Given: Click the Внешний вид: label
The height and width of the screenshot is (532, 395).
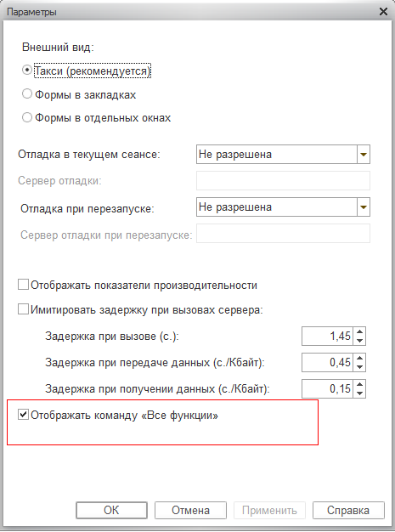Looking at the screenshot, I should [58, 47].
